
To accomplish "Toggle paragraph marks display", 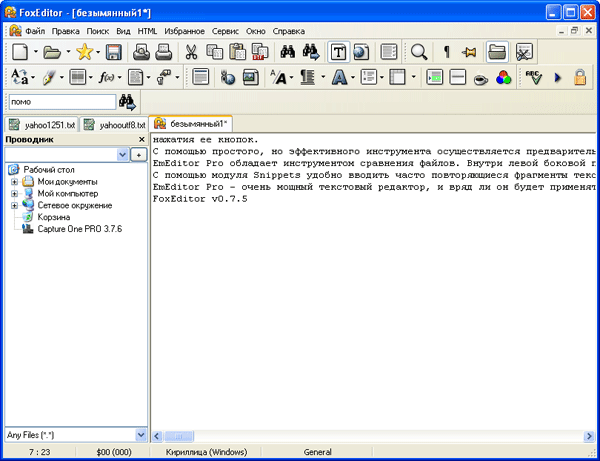I will (x=446, y=52).
